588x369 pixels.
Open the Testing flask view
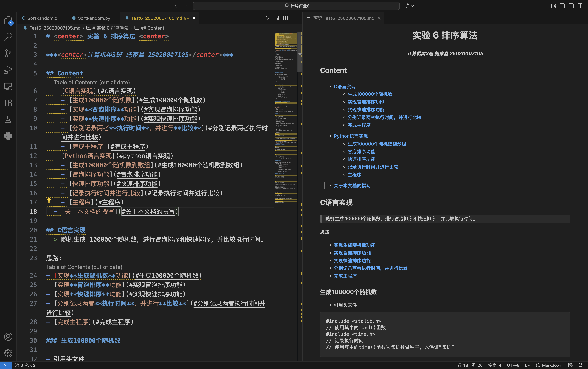[8, 119]
